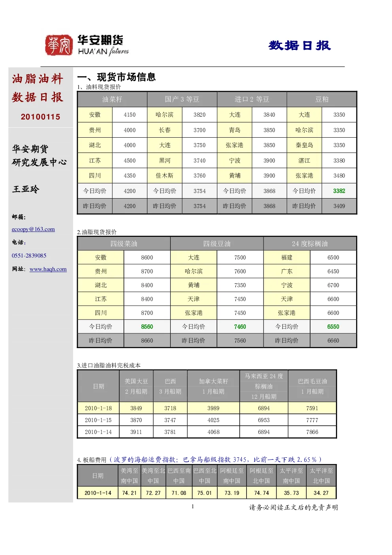Select the 2010-1-18 import cost row date

tap(98, 408)
